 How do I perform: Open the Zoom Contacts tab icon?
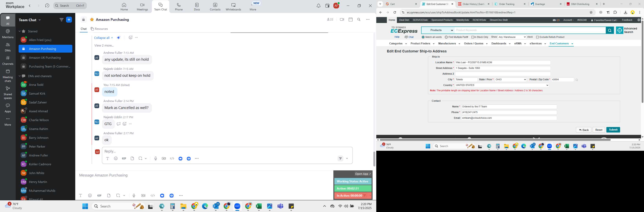point(215,7)
